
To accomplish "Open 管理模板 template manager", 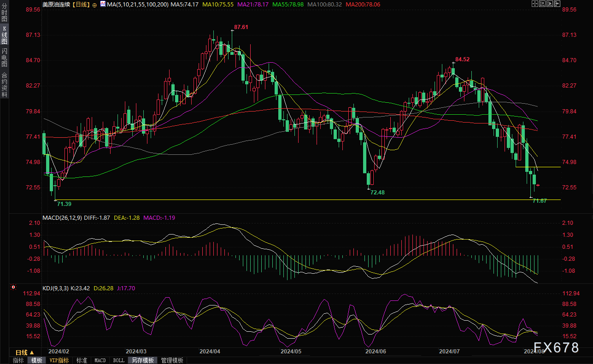I will tap(172, 360).
